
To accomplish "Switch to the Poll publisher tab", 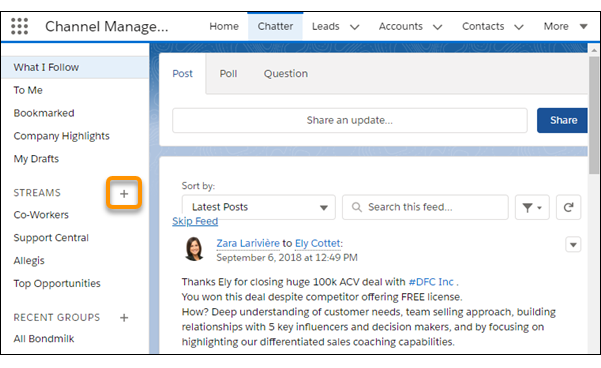I will (228, 74).
